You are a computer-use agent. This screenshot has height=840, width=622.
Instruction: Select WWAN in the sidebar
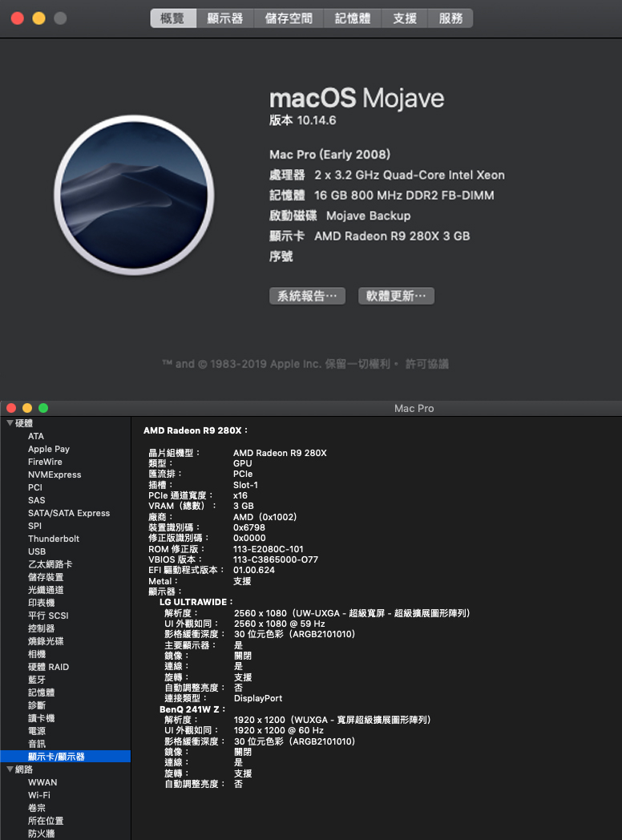[x=42, y=782]
